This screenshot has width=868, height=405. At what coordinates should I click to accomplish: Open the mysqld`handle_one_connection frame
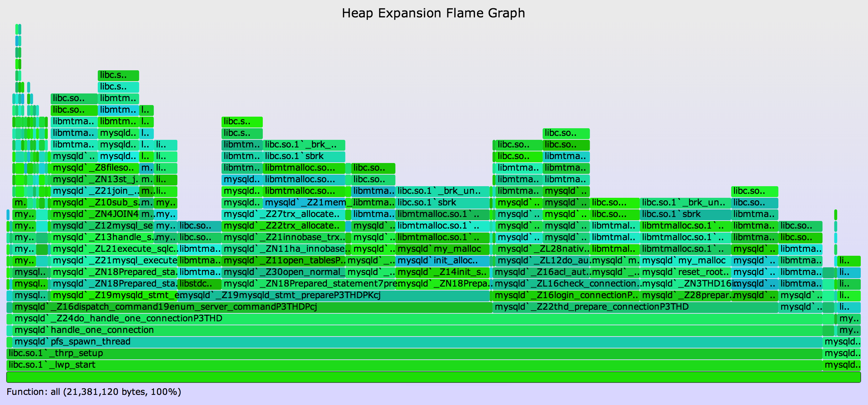pyautogui.click(x=416, y=330)
